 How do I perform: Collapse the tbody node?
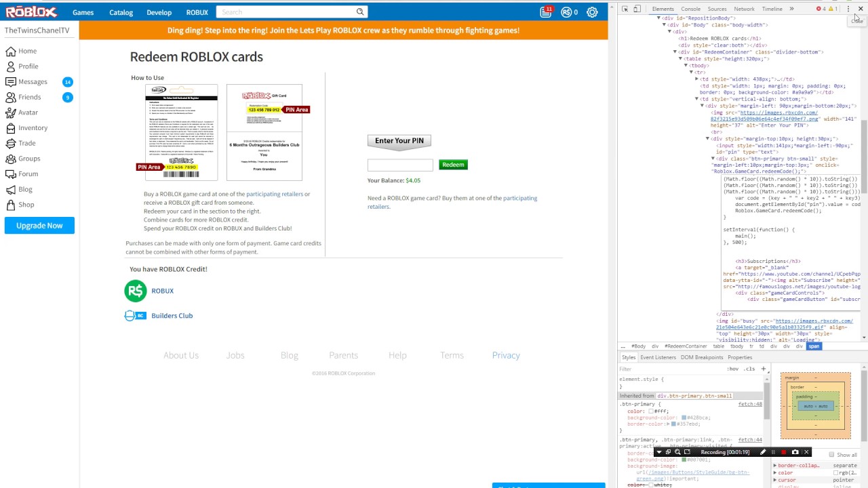click(686, 66)
